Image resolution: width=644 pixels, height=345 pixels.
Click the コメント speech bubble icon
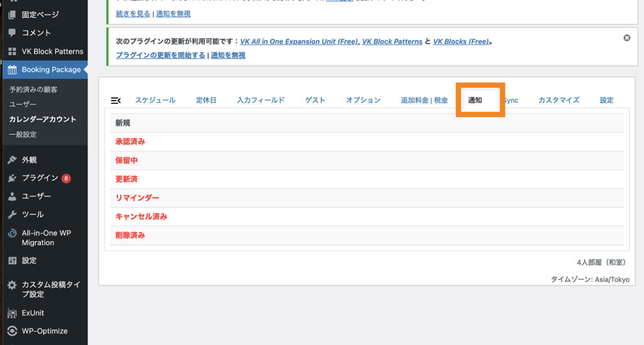13,33
